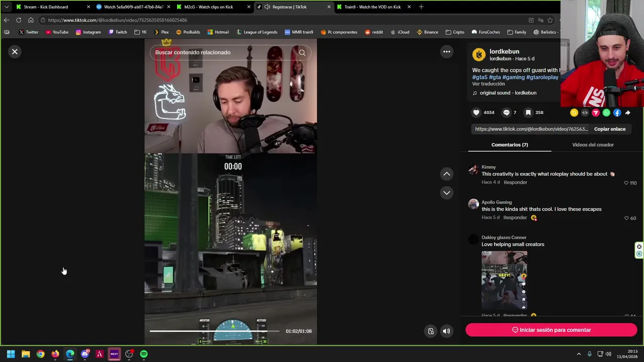Open the #gaming hashtag
The height and width of the screenshot is (362, 644).
coord(513,77)
